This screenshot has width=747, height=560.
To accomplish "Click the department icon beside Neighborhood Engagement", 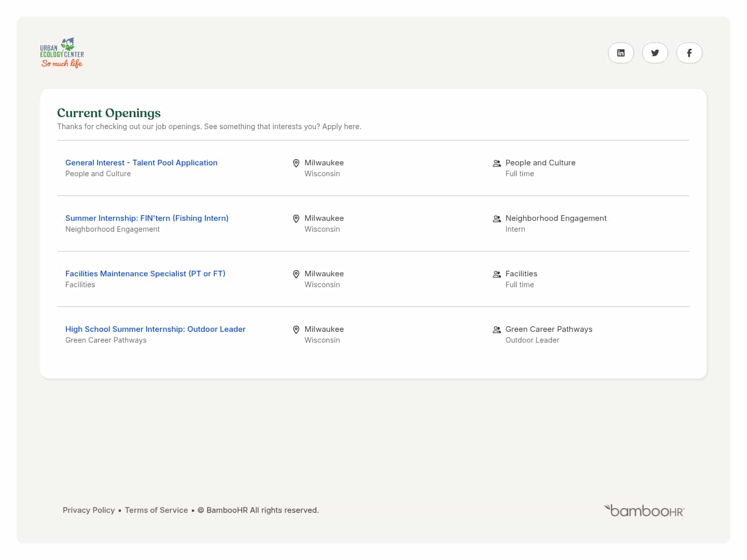I will (x=496, y=218).
